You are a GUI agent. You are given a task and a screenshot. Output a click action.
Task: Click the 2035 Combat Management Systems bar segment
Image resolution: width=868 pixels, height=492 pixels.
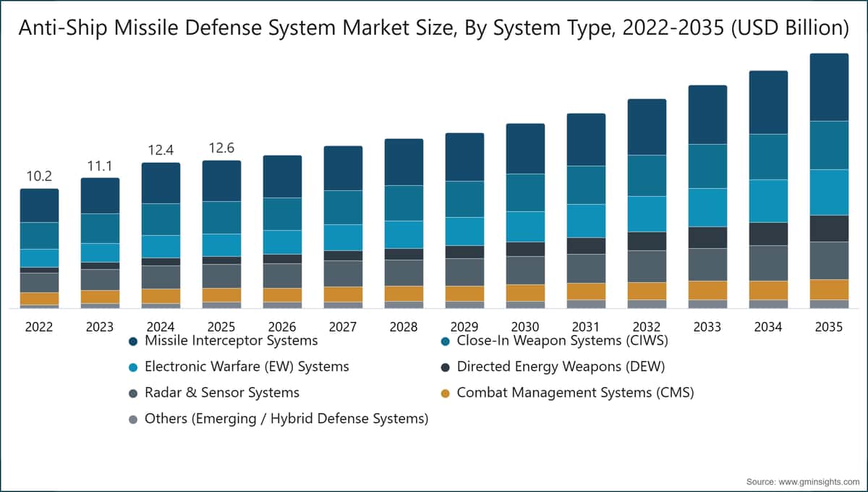(x=829, y=289)
